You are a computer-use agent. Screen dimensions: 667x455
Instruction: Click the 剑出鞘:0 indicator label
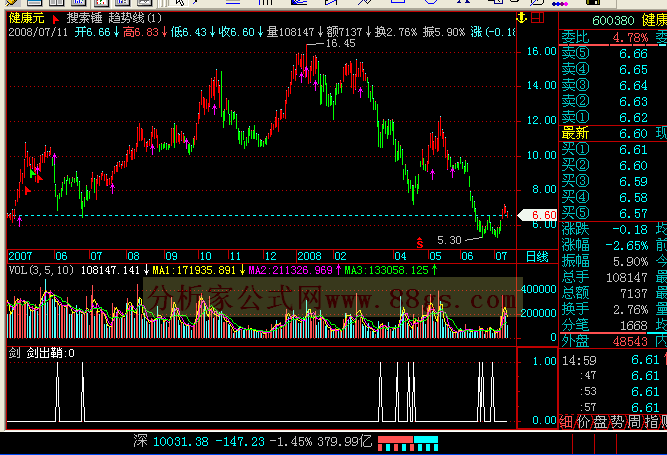tap(51, 353)
